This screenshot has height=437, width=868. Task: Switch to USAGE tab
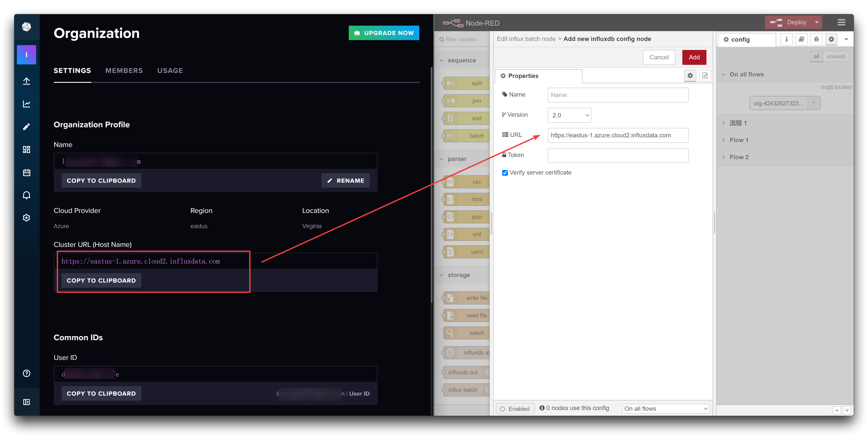tap(170, 71)
